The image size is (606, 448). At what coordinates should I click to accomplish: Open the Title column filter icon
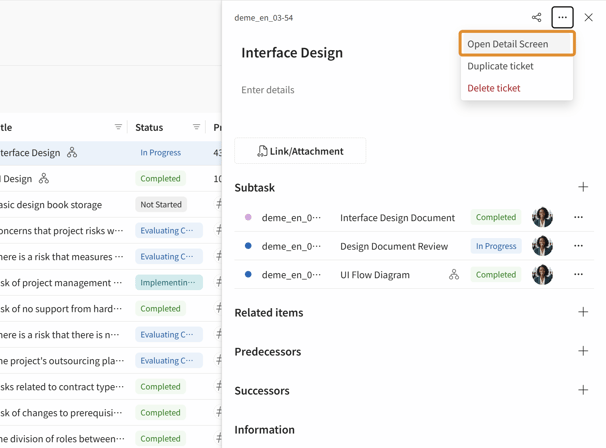click(118, 127)
